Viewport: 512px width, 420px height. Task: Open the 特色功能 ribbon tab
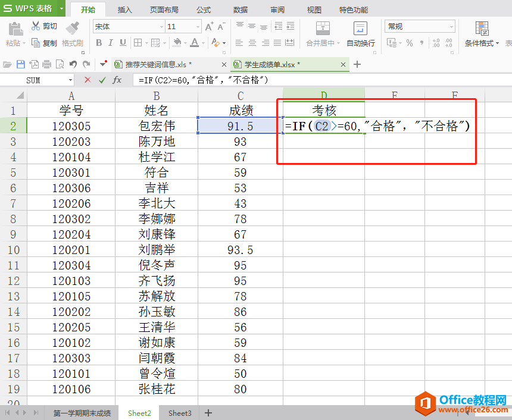pos(353,10)
